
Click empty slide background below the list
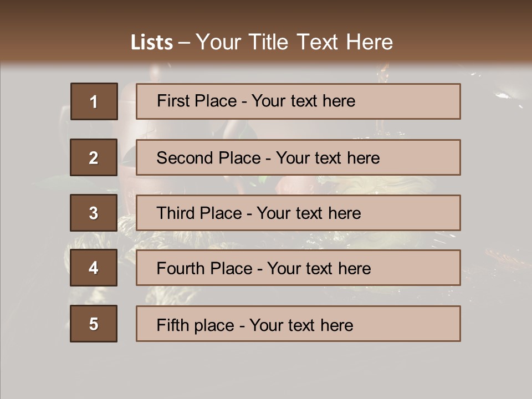266,371
